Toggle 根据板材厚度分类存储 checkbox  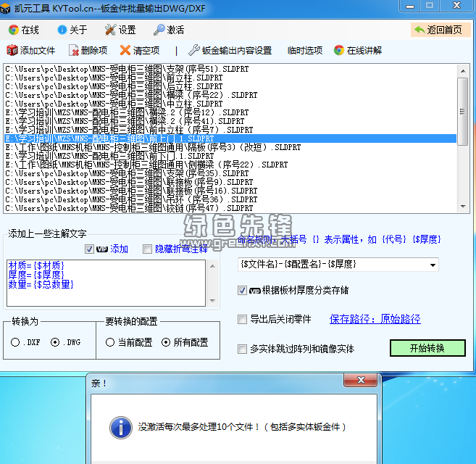click(x=242, y=291)
